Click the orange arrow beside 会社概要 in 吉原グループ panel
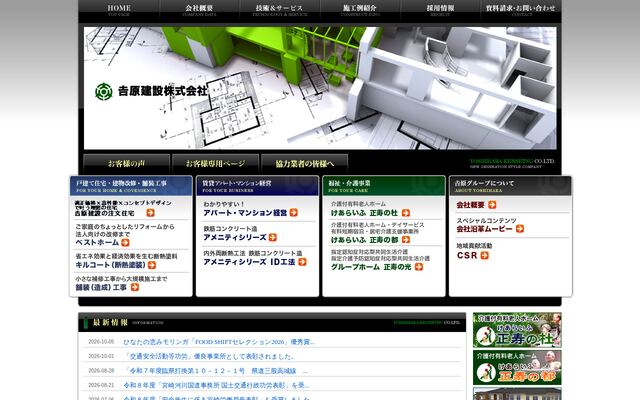Image resolution: width=640 pixels, height=400 pixels. coord(492,205)
